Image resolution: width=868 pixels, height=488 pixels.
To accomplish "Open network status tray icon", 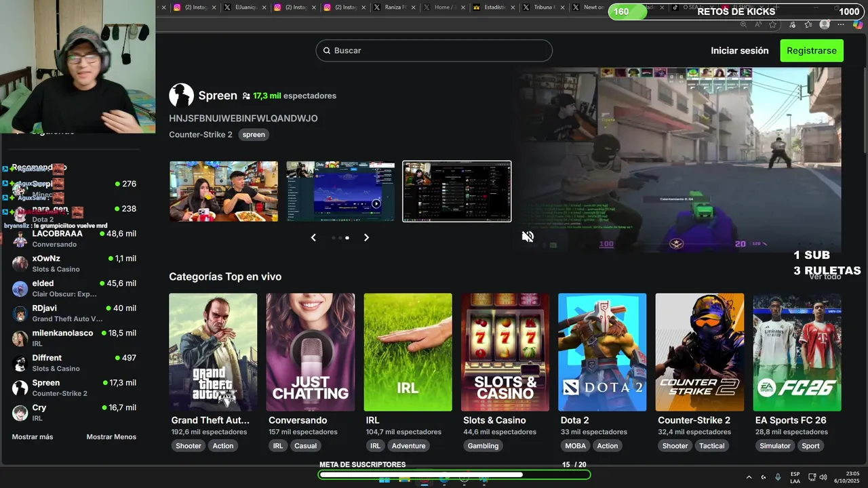I will [x=812, y=477].
